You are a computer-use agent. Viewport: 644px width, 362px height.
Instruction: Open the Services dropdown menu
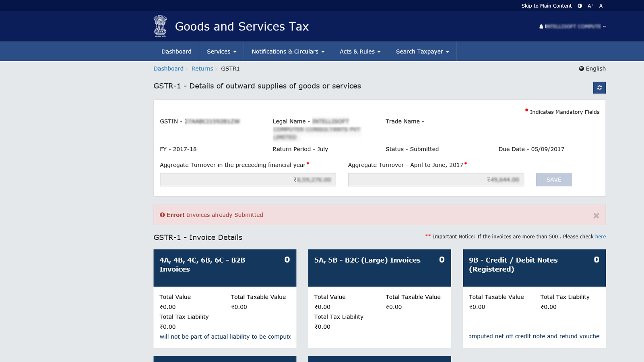coord(221,51)
